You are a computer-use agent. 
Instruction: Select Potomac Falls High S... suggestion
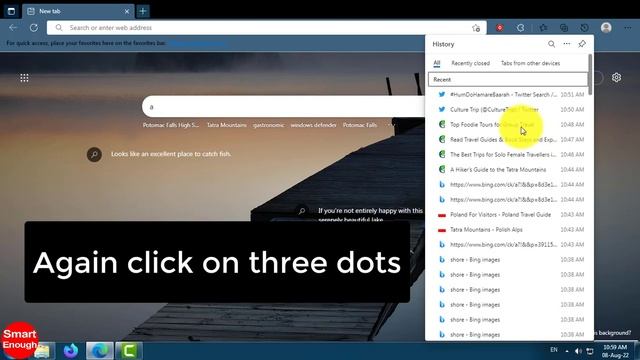(x=171, y=125)
